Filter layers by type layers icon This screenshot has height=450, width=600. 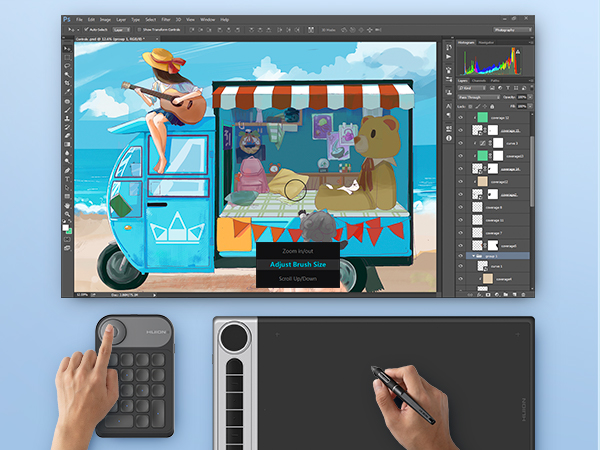508,88
